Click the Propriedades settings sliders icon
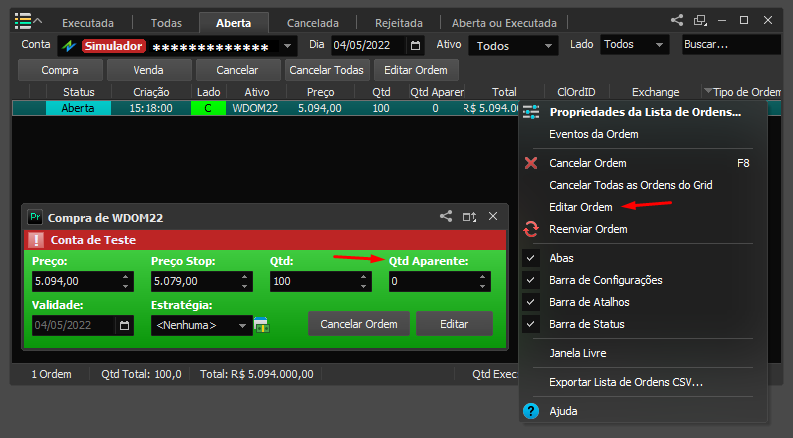 click(531, 112)
